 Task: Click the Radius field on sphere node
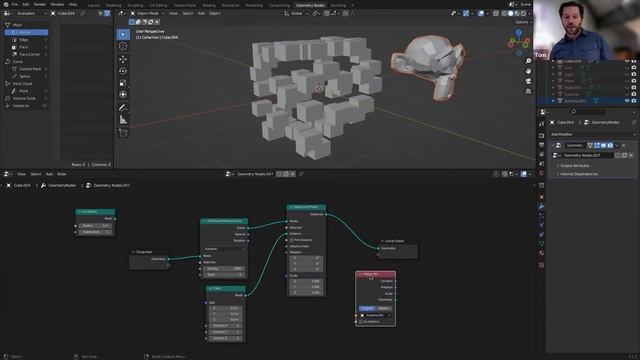click(x=95, y=226)
